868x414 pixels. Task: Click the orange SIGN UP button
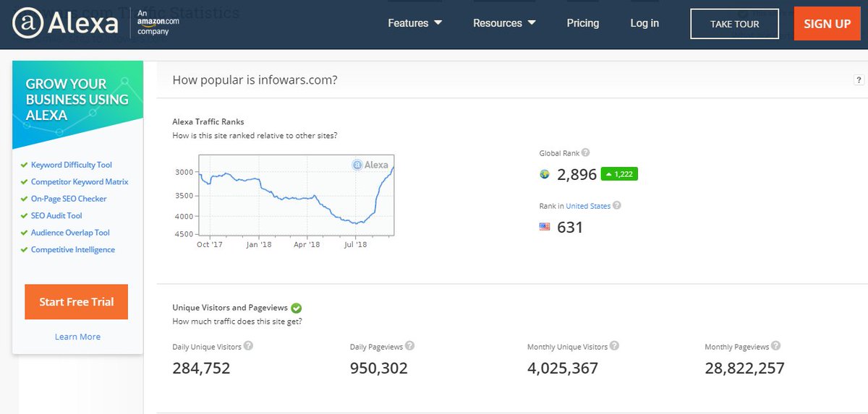click(x=827, y=24)
